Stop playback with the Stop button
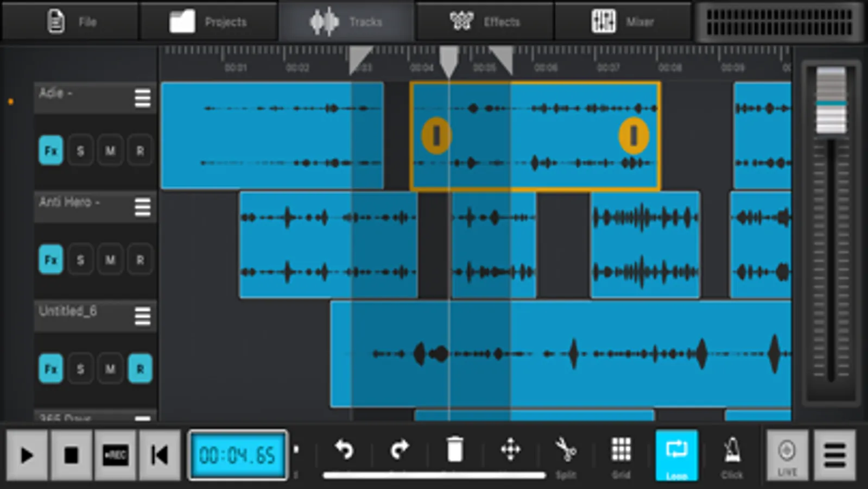 pyautogui.click(x=71, y=455)
